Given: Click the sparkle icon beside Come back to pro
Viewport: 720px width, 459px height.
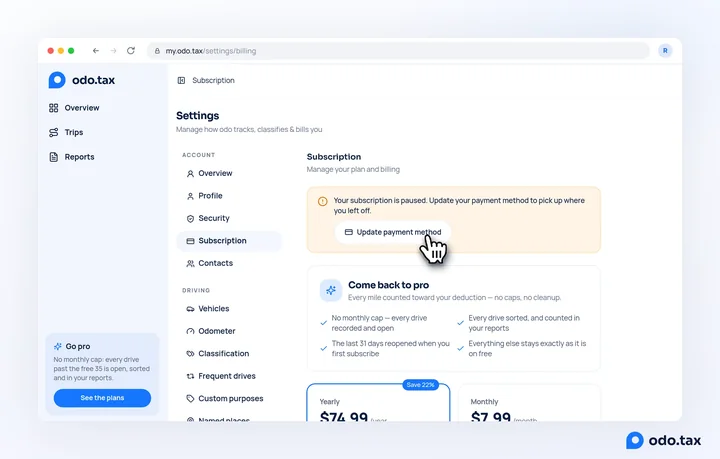Looking at the screenshot, I should point(331,291).
